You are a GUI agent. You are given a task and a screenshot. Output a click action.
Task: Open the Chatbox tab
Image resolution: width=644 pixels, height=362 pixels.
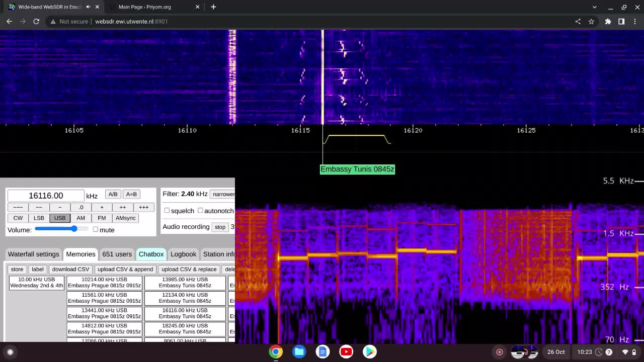pos(151,254)
